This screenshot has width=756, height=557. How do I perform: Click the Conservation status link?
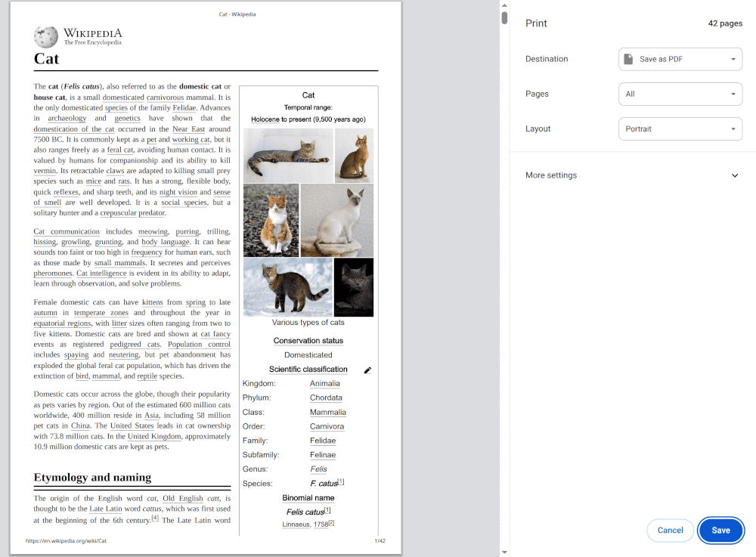coord(308,341)
